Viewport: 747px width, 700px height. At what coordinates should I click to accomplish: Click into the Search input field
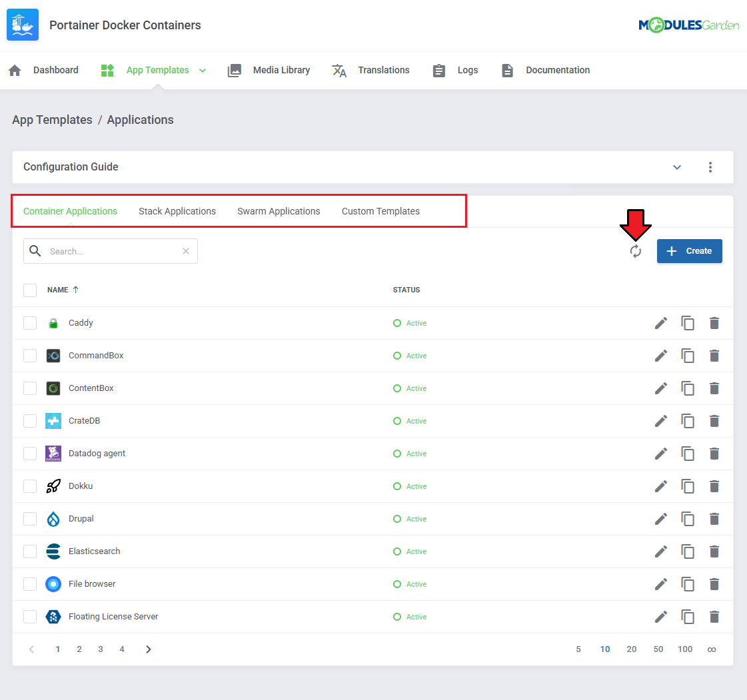112,251
